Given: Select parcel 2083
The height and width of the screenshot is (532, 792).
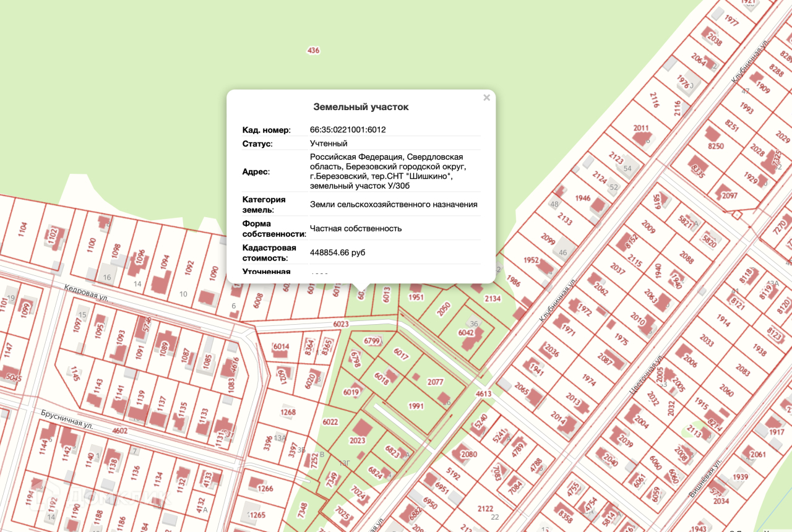Looking at the screenshot, I should [743, 370].
